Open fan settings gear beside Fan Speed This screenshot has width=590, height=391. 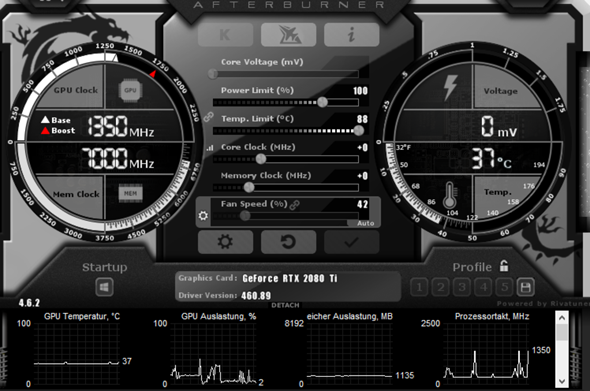(203, 216)
